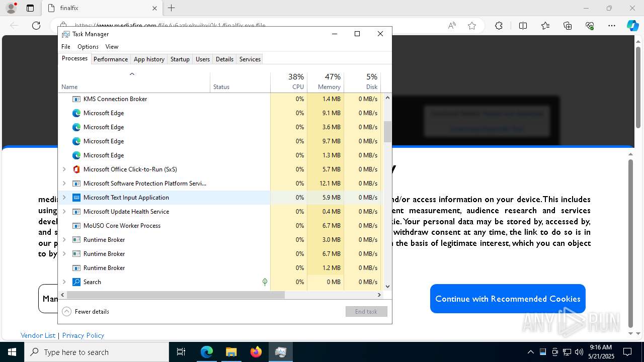
Task: Open Edge tab actions menu icon
Action: click(30, 8)
